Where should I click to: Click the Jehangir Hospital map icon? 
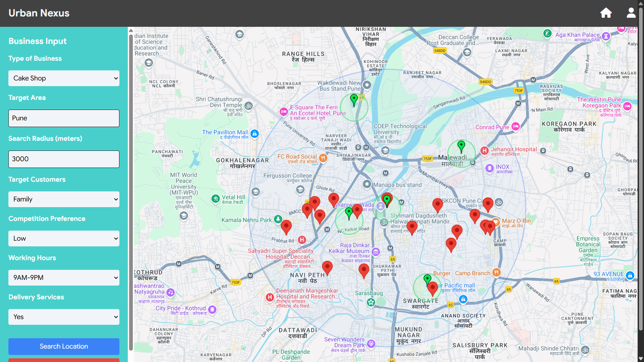tap(484, 150)
